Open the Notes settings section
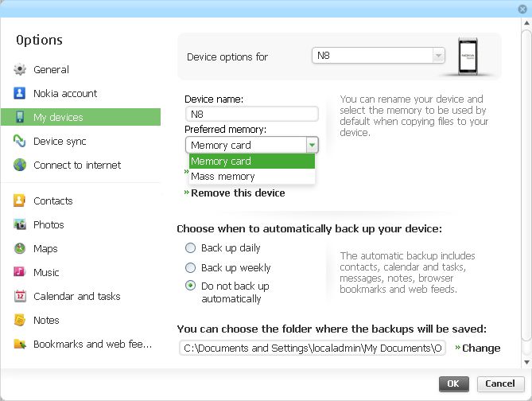The width and height of the screenshot is (532, 401). coord(46,321)
